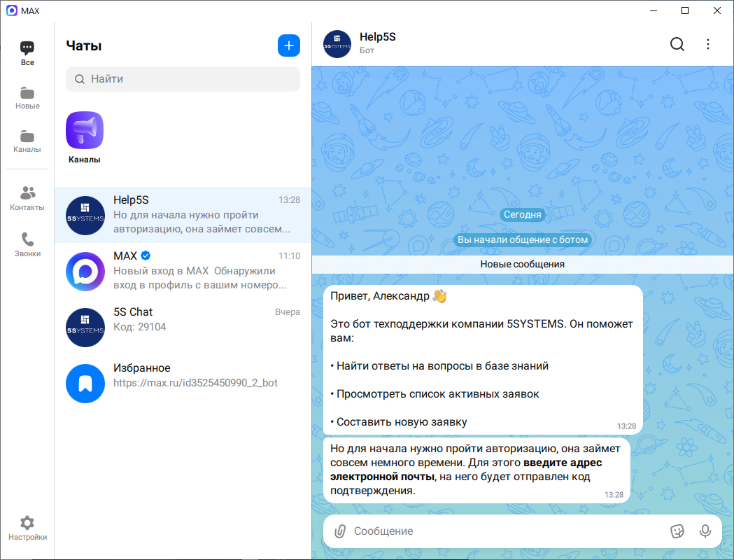The height and width of the screenshot is (560, 734).
Task: Open the Контакты section
Action: coord(27,199)
